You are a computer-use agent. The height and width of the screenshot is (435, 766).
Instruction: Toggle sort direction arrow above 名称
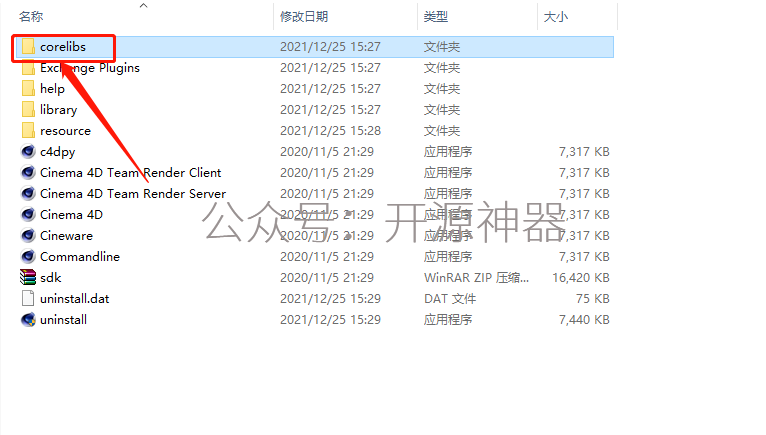point(143,5)
